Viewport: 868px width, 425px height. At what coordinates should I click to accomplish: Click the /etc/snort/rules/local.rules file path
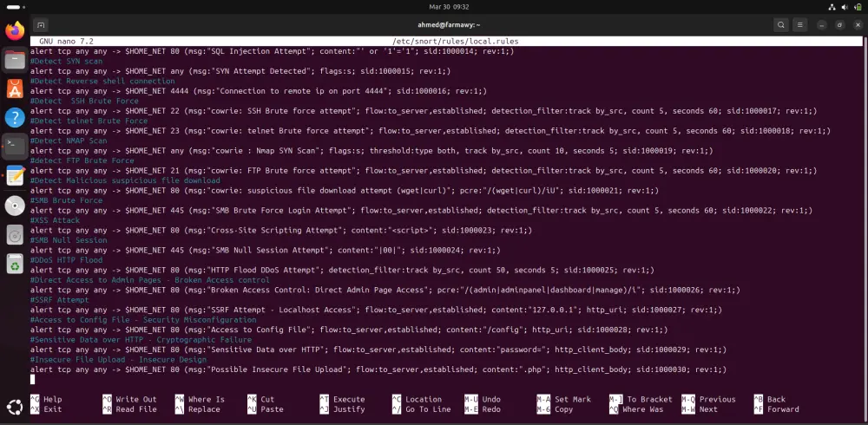(456, 41)
